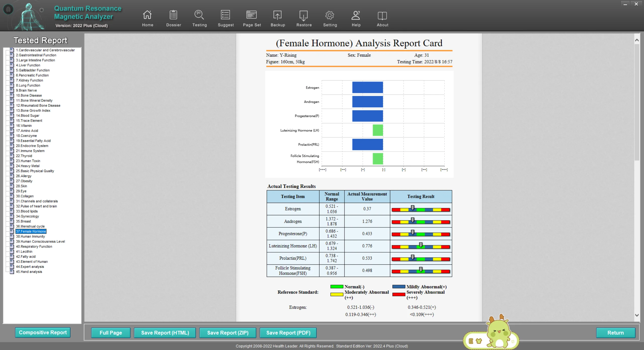Select 22.Thyroid report in list
644x350 pixels.
tap(24, 156)
